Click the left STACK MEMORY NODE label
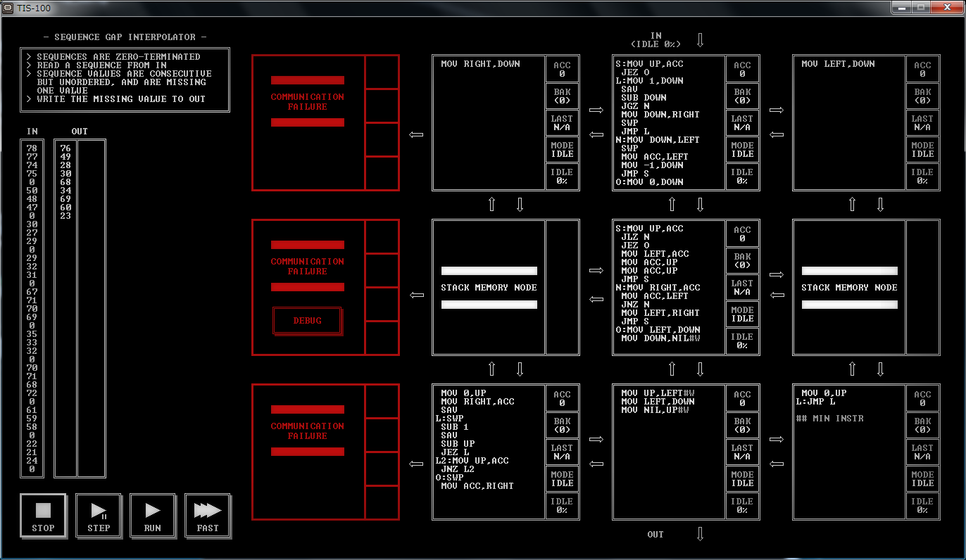The width and height of the screenshot is (966, 560). pyautogui.click(x=489, y=287)
